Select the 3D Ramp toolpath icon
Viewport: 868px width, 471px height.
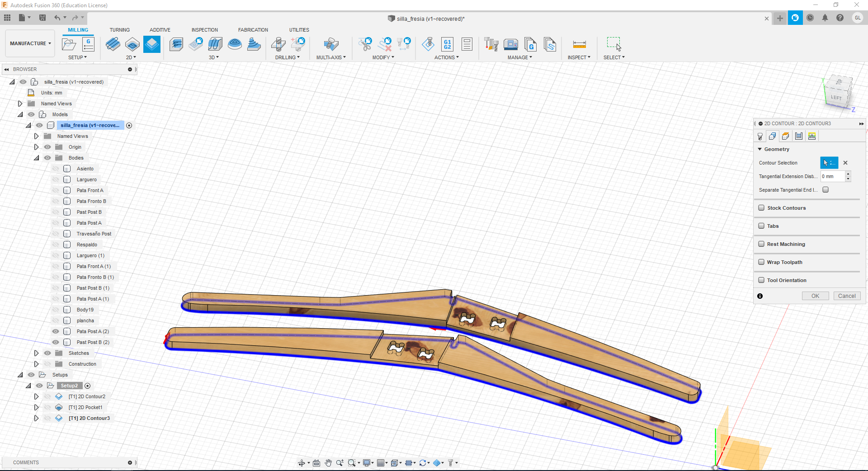click(254, 44)
